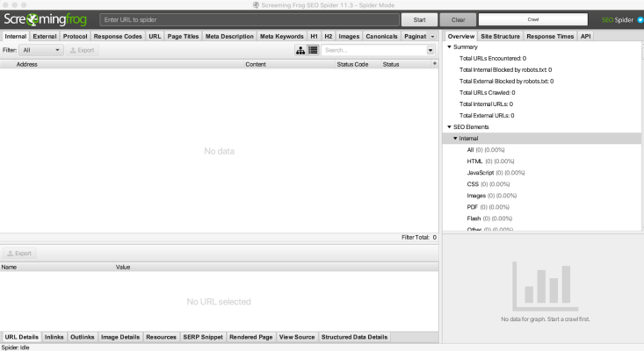Open the Filter dropdown set to All

click(41, 51)
